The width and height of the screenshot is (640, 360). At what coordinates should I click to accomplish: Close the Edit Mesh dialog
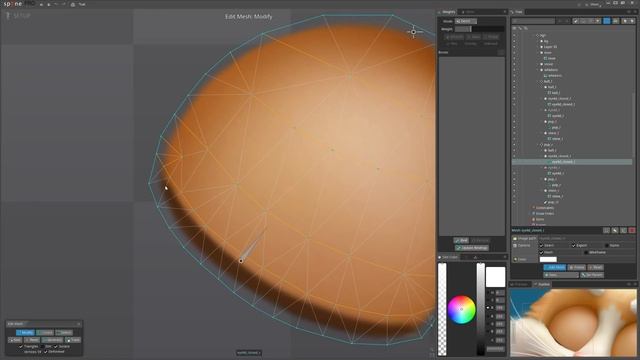click(79, 324)
